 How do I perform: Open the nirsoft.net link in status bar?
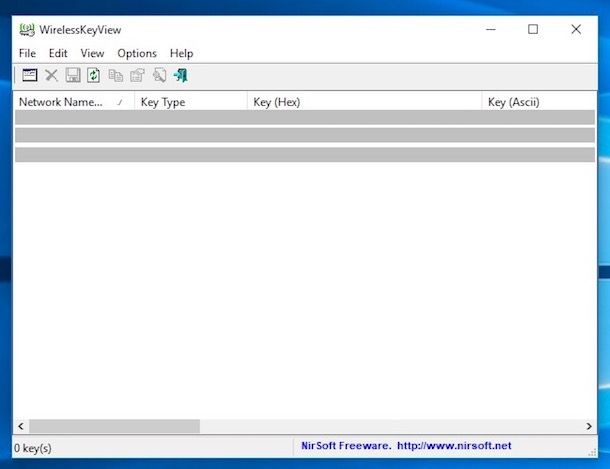pyautogui.click(x=454, y=446)
